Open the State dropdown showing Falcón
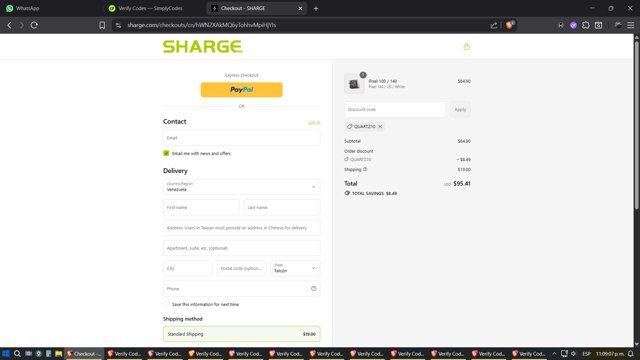The height and width of the screenshot is (360, 640). click(295, 269)
